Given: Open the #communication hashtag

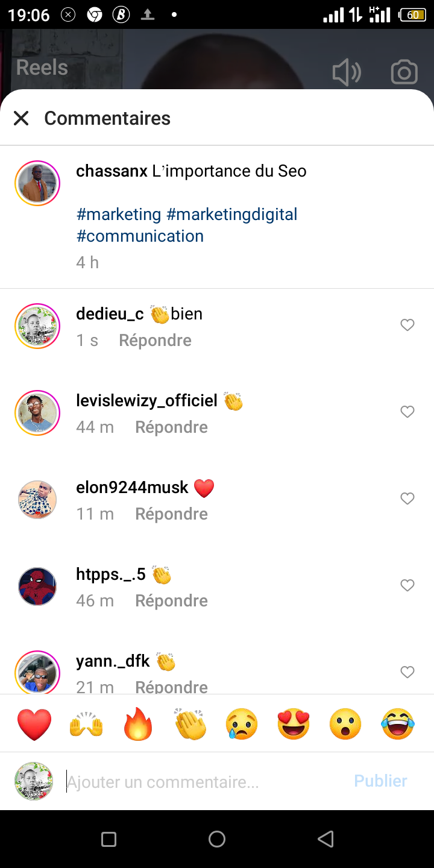Looking at the screenshot, I should (x=140, y=236).
